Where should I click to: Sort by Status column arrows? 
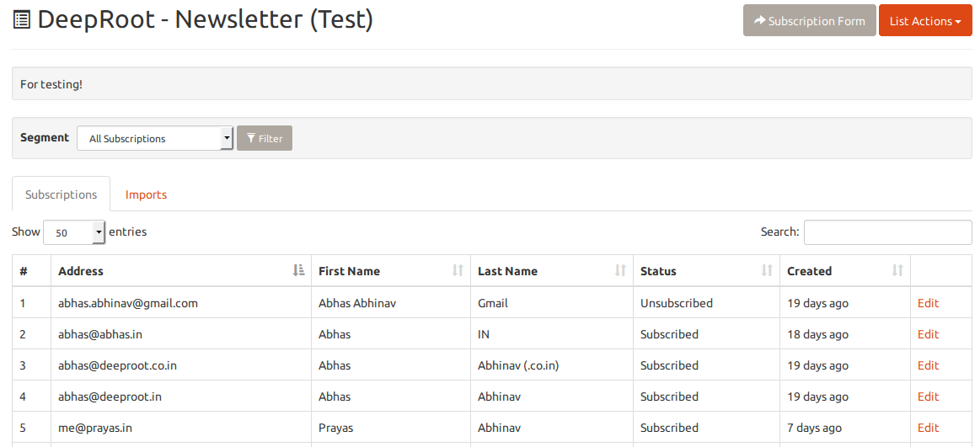[x=767, y=270]
